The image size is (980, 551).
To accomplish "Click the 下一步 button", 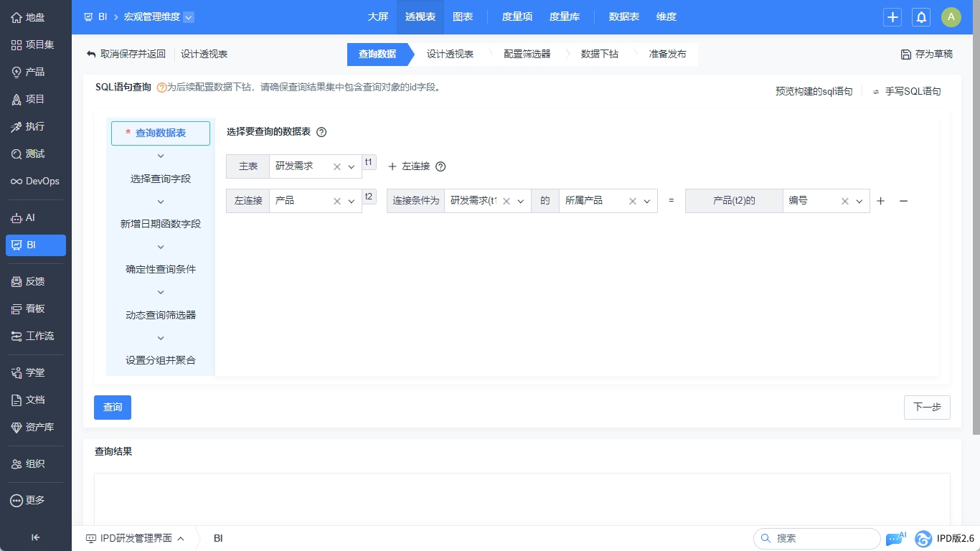I will pos(926,407).
